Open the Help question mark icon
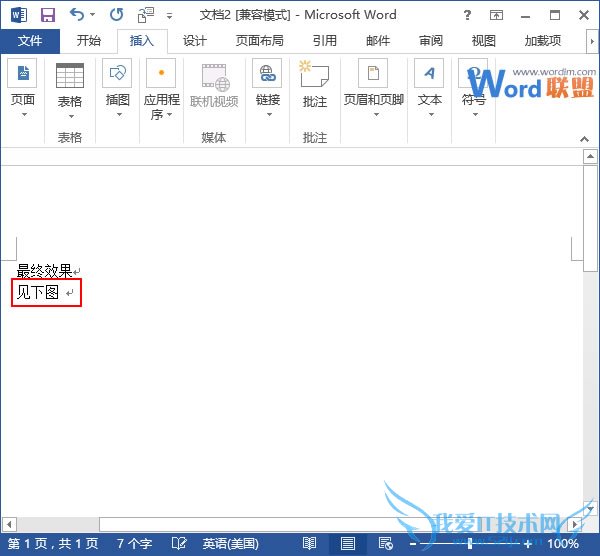This screenshot has width=600, height=556. point(468,15)
